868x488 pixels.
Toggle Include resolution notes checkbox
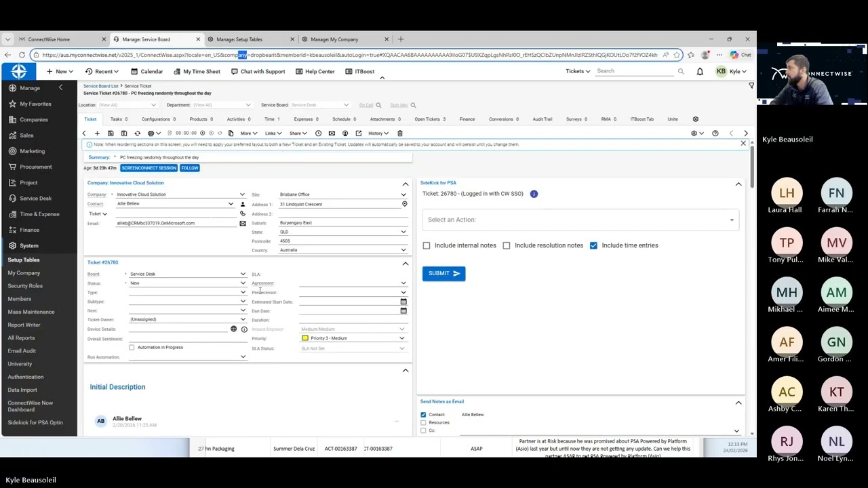pyautogui.click(x=507, y=245)
